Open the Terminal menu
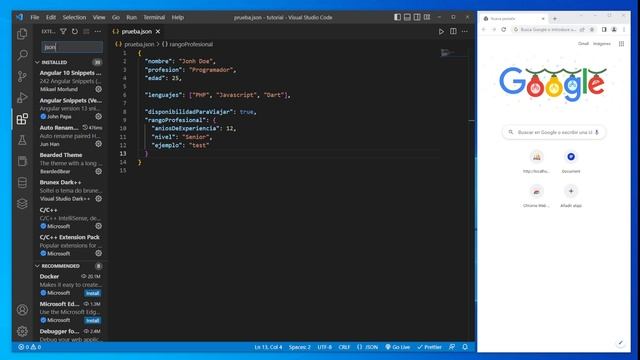Screen dimensions: 640x360 click(154, 17)
